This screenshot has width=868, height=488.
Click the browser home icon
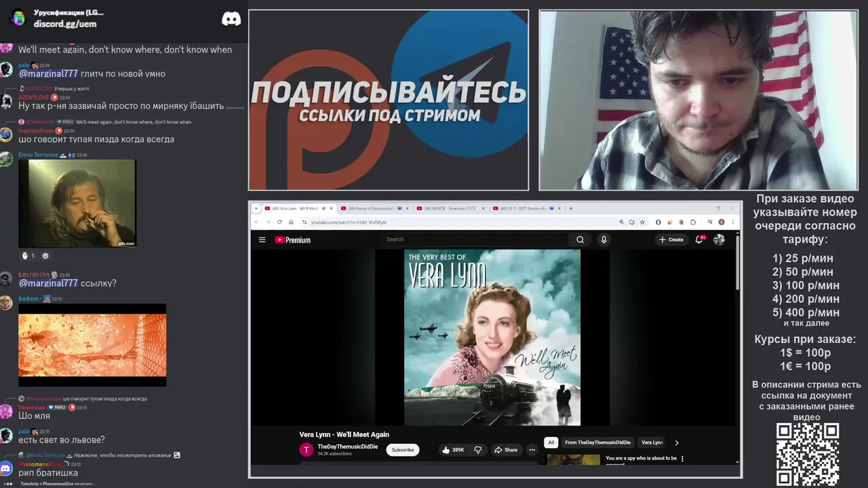point(291,222)
